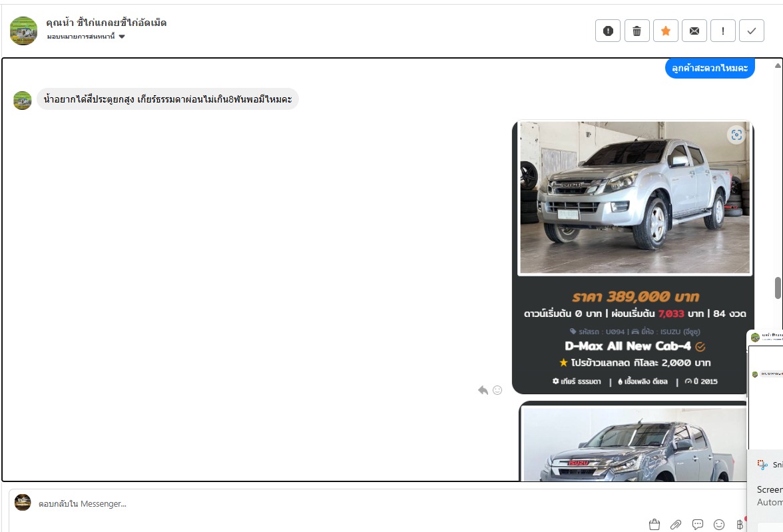Click the customer profile picture in header
Viewport: 783px width, 532px height.
23,31
